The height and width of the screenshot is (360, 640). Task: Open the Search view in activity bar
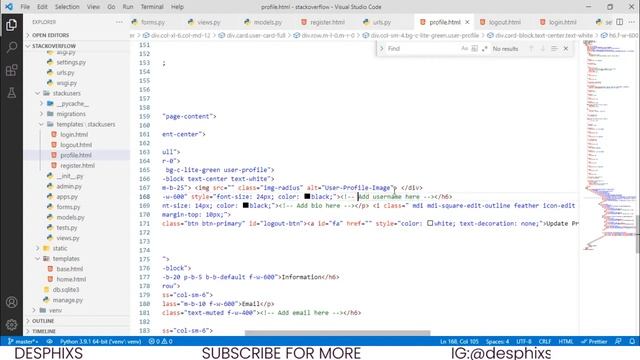[x=11, y=47]
